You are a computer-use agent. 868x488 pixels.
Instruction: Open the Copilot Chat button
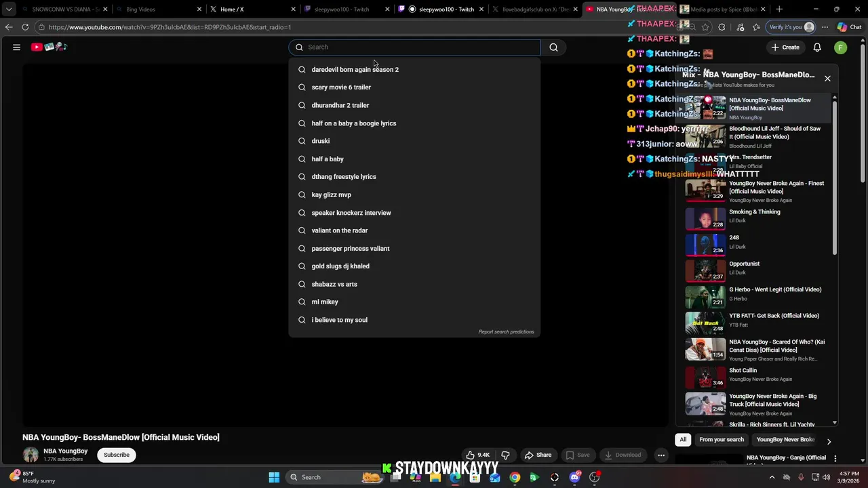pos(849,27)
